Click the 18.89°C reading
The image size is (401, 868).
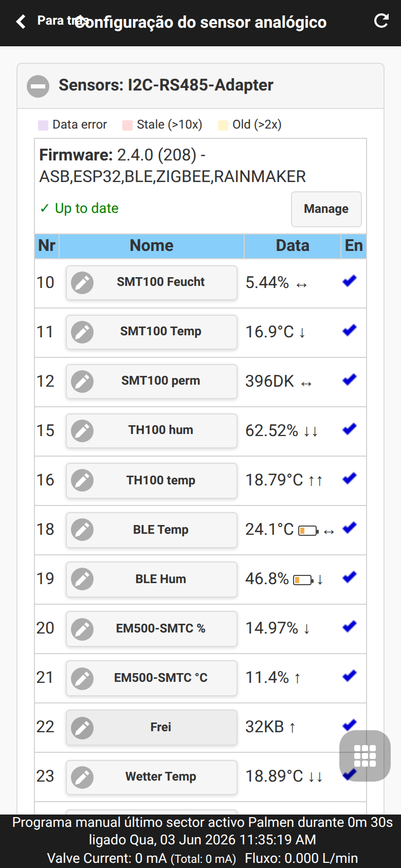click(x=274, y=776)
